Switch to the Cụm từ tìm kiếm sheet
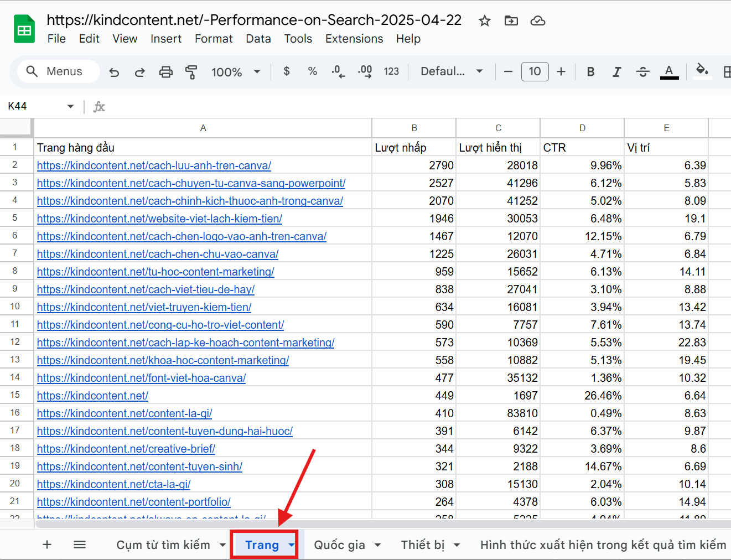This screenshot has width=731, height=560. (163, 545)
